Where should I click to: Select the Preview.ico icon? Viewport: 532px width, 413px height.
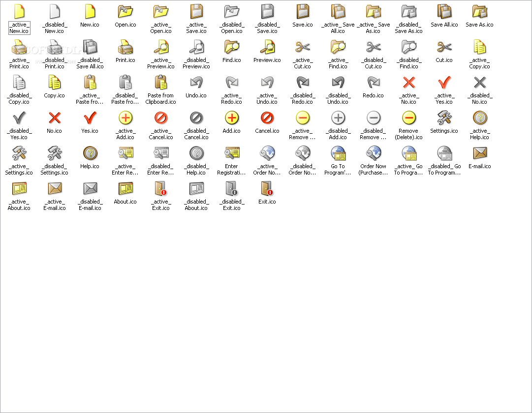(x=267, y=47)
